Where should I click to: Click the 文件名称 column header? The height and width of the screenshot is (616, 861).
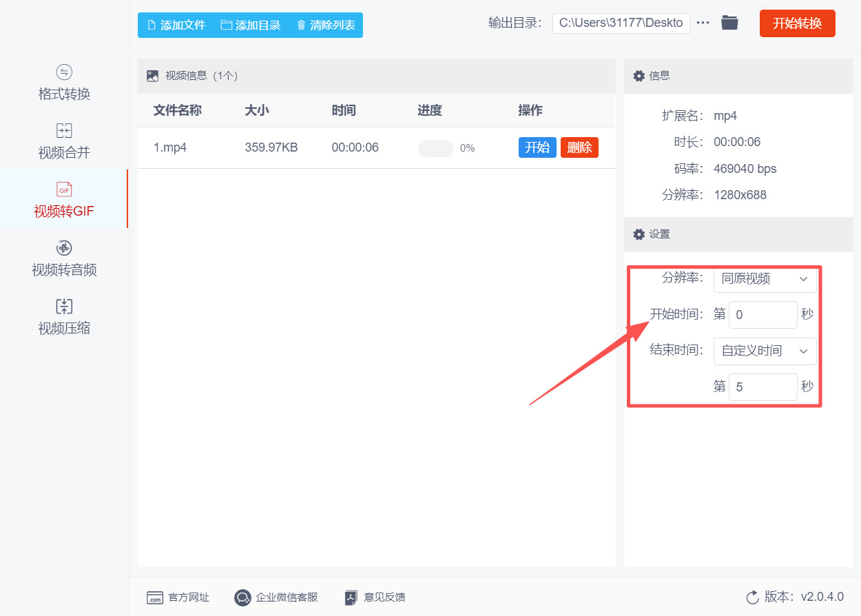coord(177,110)
